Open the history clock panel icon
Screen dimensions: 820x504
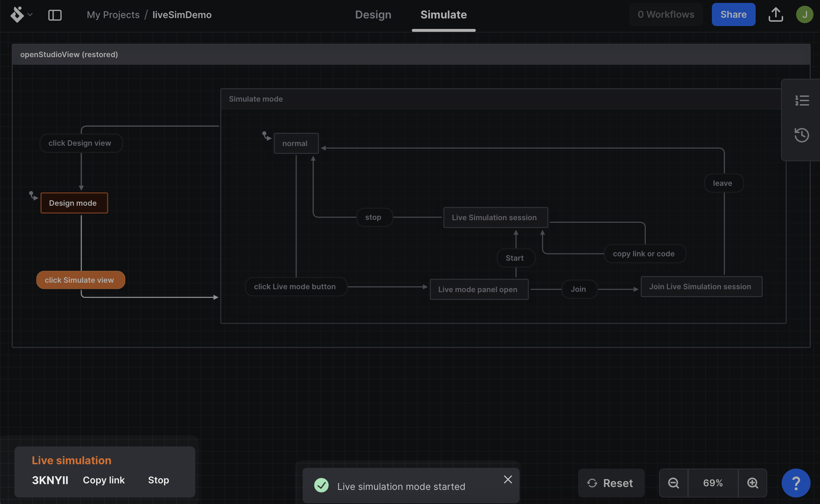tap(802, 135)
